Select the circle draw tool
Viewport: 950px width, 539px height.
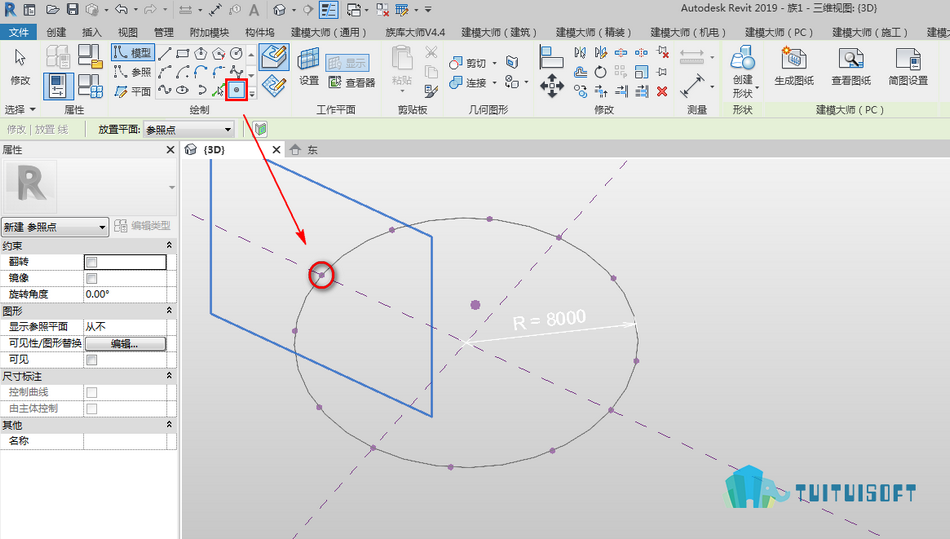pos(236,54)
